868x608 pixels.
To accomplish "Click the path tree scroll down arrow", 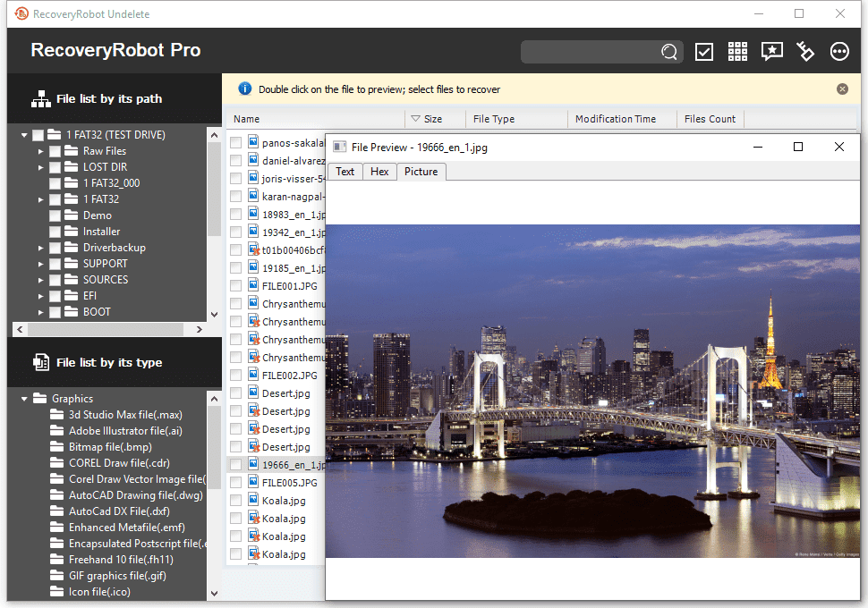I will click(x=214, y=314).
